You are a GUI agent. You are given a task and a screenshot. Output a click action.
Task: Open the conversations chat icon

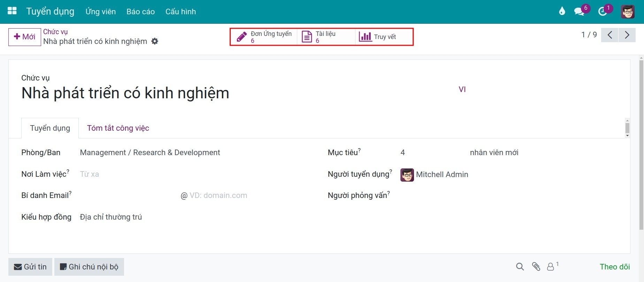tap(579, 12)
